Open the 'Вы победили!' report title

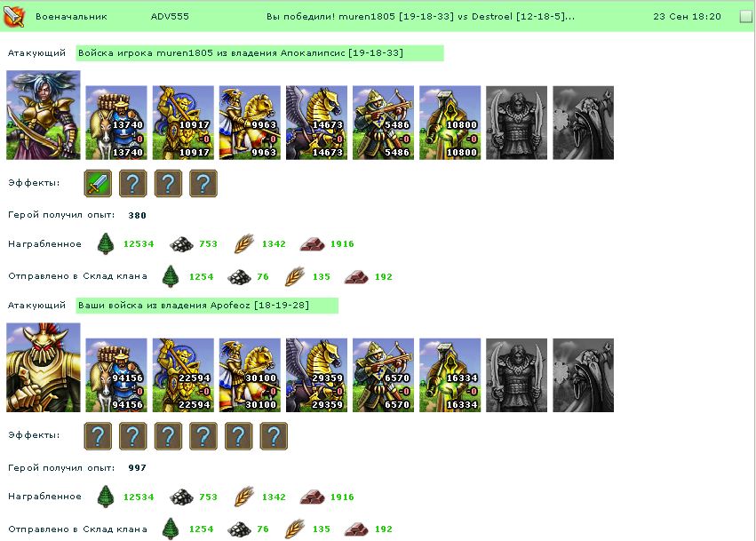(420, 16)
